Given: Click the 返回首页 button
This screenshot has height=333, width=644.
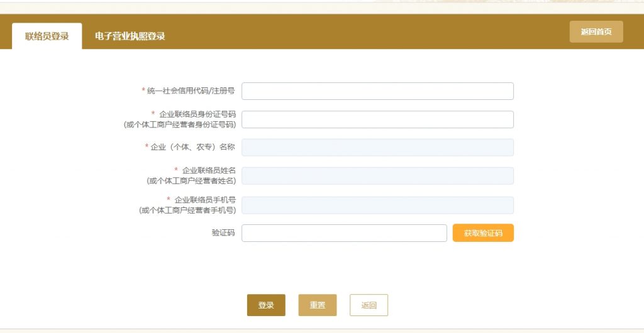Looking at the screenshot, I should (x=596, y=31).
